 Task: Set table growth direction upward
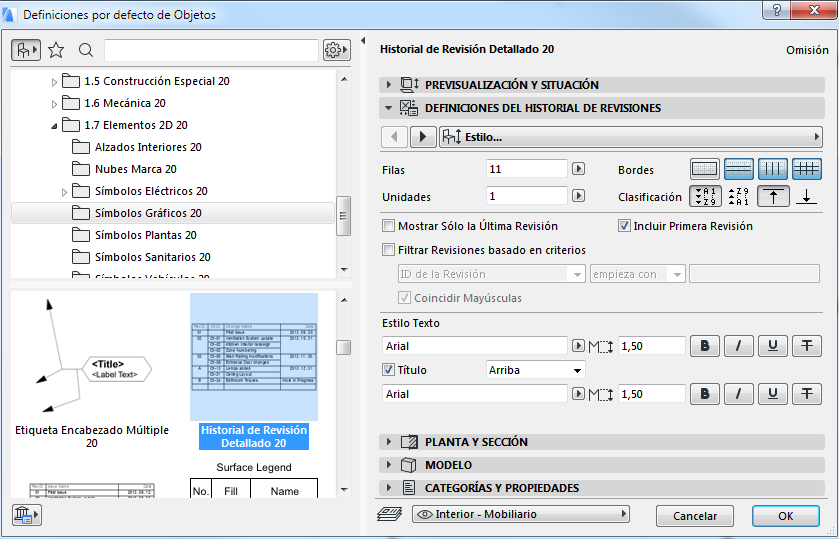(773, 196)
